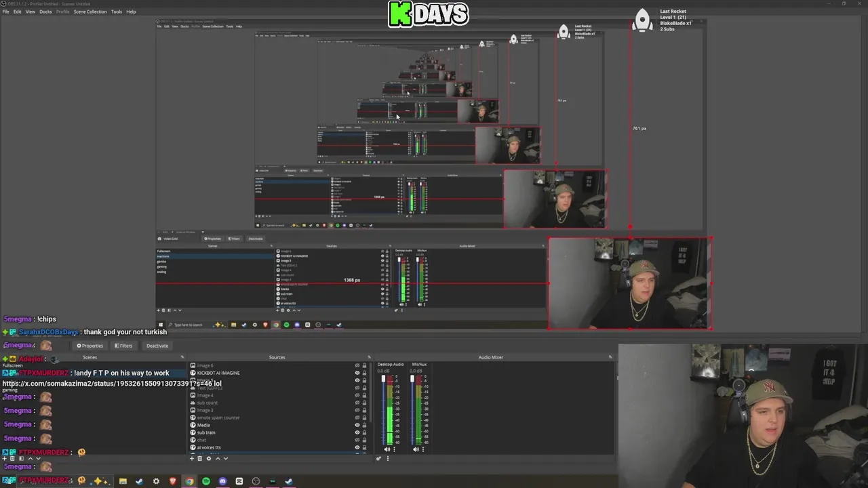Open scene filters icon in Scenes toolbar
The height and width of the screenshot is (488, 868).
tap(21, 458)
